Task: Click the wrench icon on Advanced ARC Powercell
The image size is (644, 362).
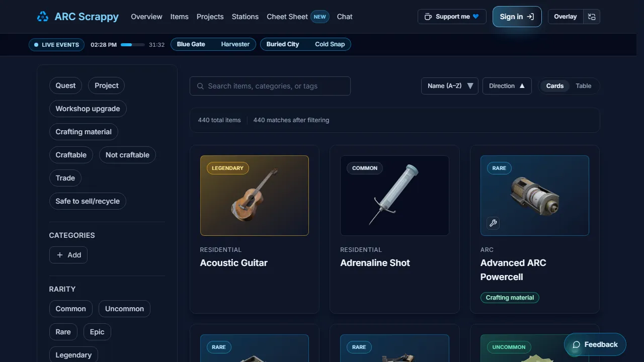Action: click(x=493, y=223)
